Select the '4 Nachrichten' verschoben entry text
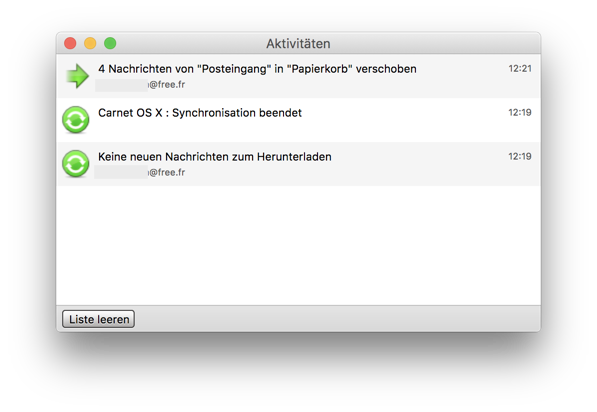Screen dimensions: 597x412 pyautogui.click(x=257, y=69)
